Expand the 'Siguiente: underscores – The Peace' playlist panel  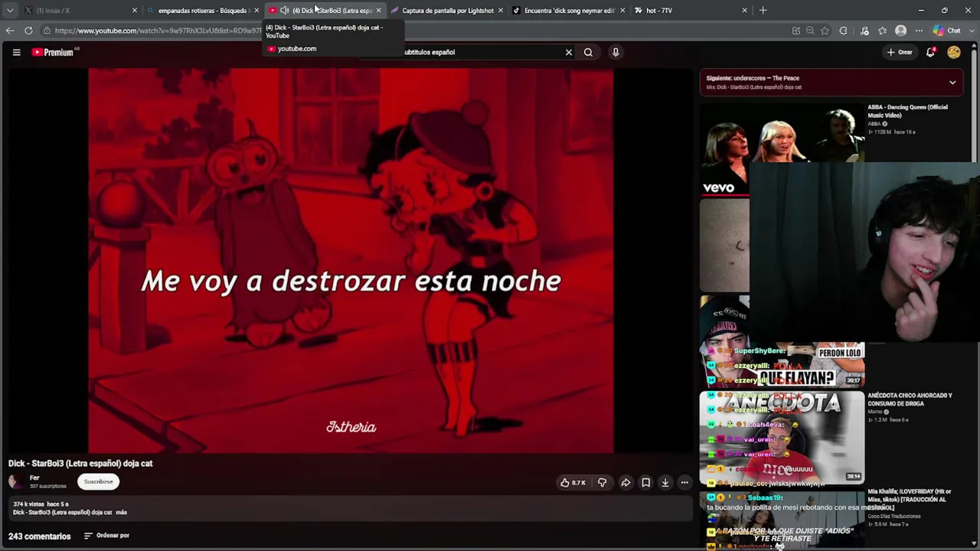952,82
